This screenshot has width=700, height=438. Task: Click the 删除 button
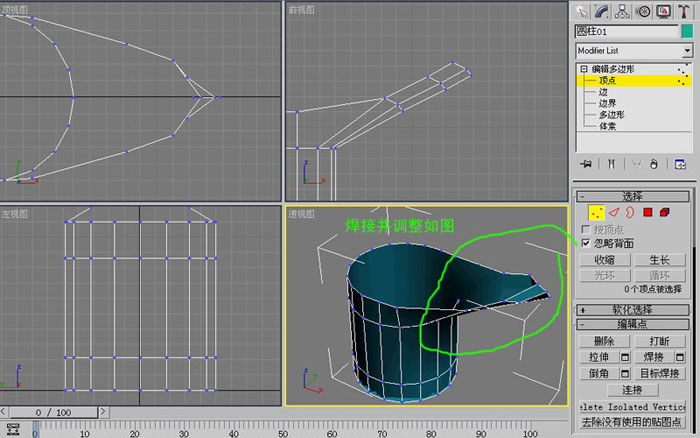(x=604, y=341)
